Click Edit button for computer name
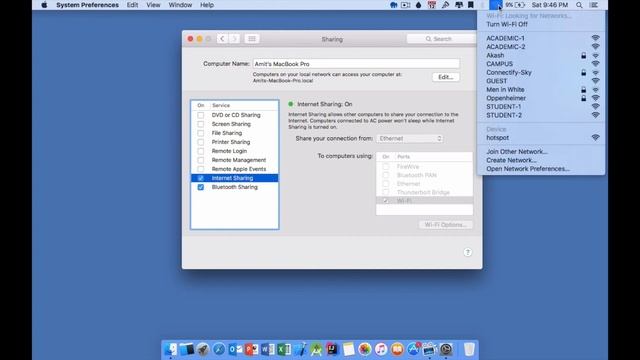This screenshot has height=360, width=640. (x=446, y=77)
